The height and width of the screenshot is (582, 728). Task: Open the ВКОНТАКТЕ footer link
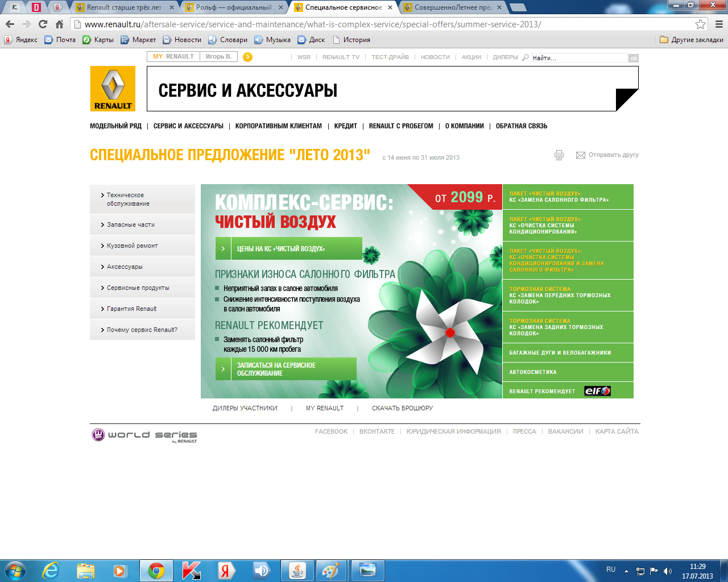click(377, 431)
